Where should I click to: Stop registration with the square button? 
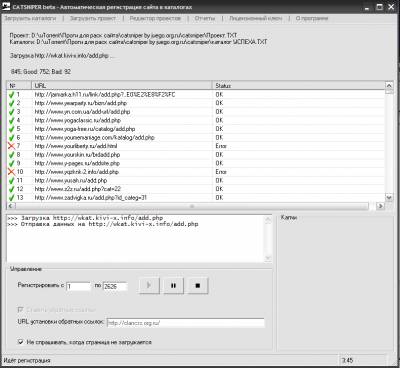198,285
